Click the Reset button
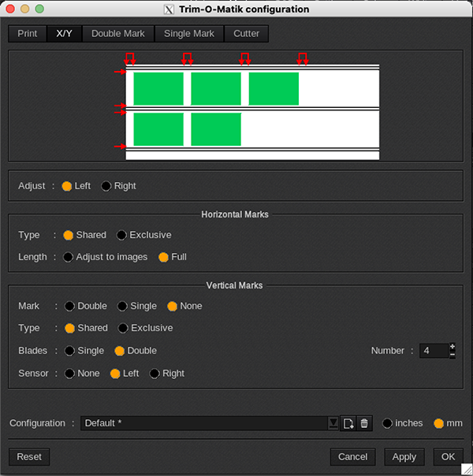The height and width of the screenshot is (476, 473). pos(29,456)
